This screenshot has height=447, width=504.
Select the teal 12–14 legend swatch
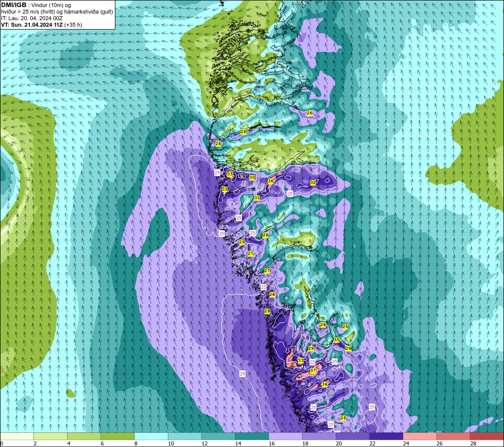point(218,436)
